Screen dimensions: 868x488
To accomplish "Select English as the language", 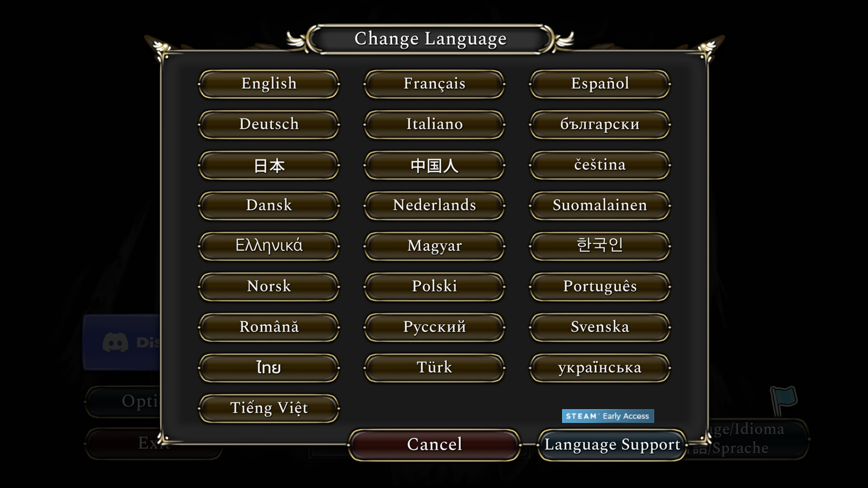I will [269, 83].
